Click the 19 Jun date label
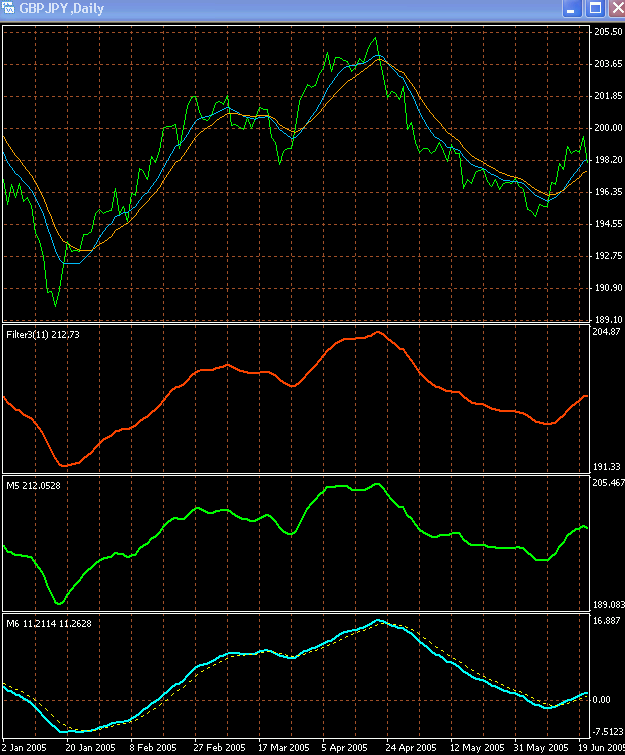This screenshot has height=755, width=625. [601, 748]
